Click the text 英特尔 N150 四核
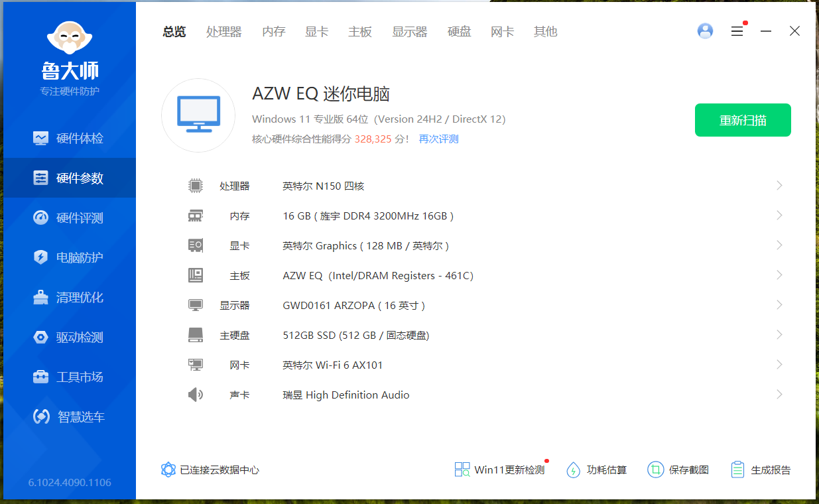Screen dimensions: 819x504 click(x=324, y=186)
